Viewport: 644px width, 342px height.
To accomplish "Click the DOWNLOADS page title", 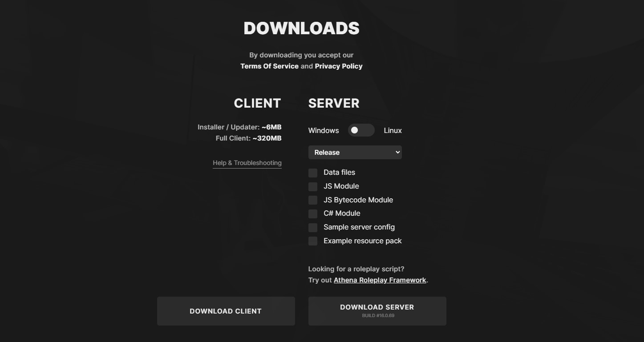I will [301, 28].
